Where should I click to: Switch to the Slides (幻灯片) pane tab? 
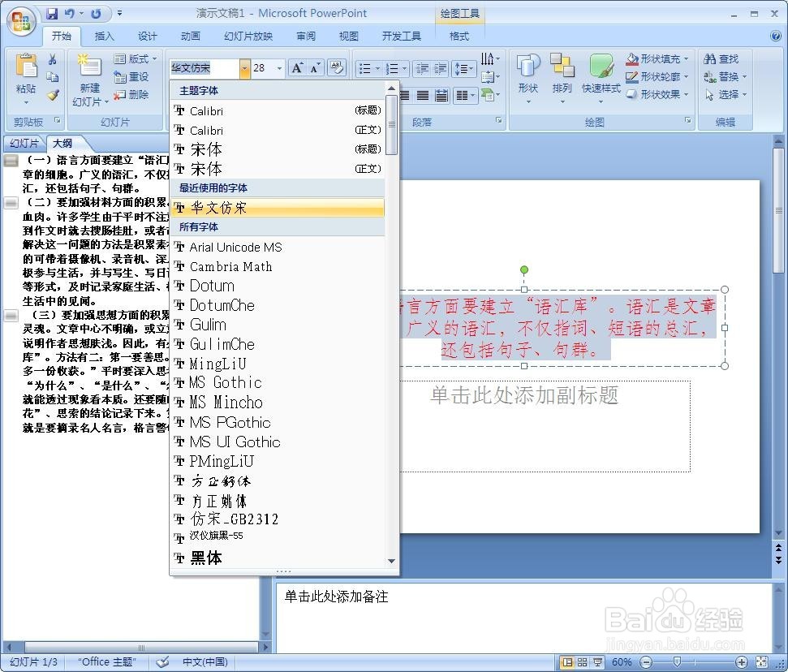coord(24,143)
